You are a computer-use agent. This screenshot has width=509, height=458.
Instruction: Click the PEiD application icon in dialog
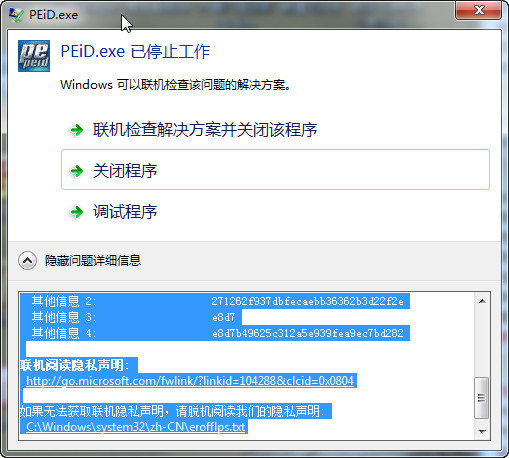(x=34, y=56)
